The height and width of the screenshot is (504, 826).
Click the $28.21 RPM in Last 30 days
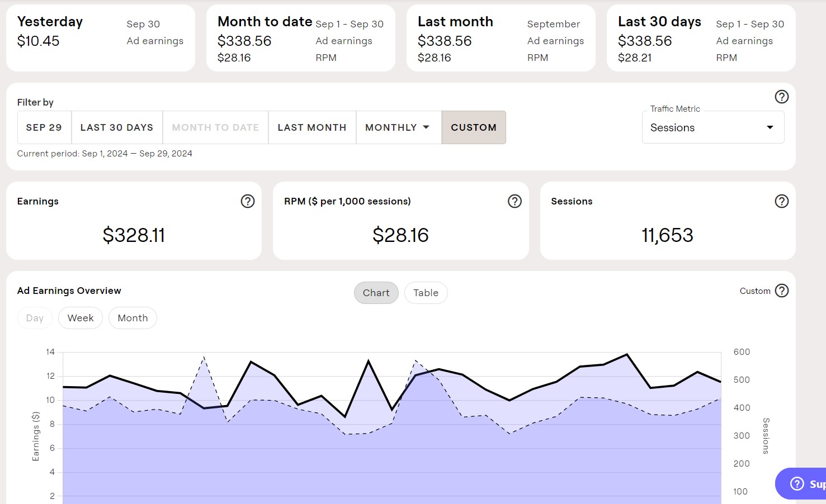635,58
